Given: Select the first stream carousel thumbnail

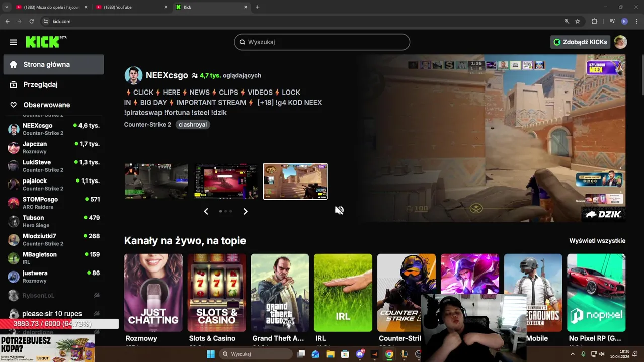Looking at the screenshot, I should click(x=156, y=181).
